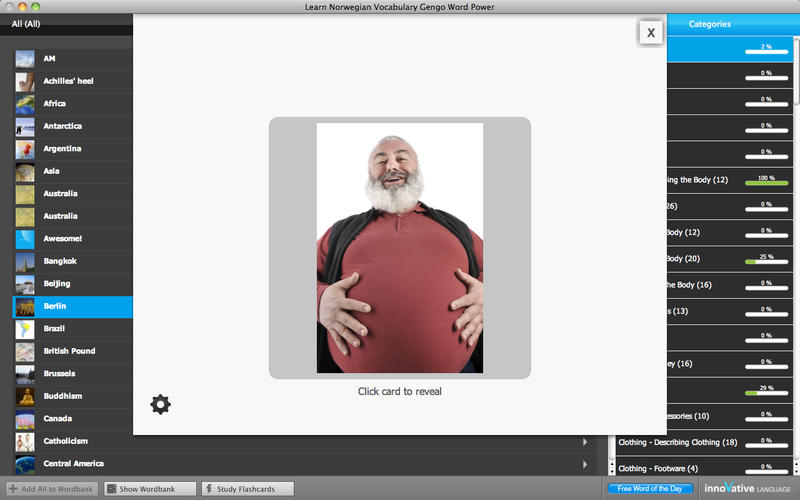Click 'Click card to reveal' caption
The image size is (800, 500).
pyautogui.click(x=399, y=391)
